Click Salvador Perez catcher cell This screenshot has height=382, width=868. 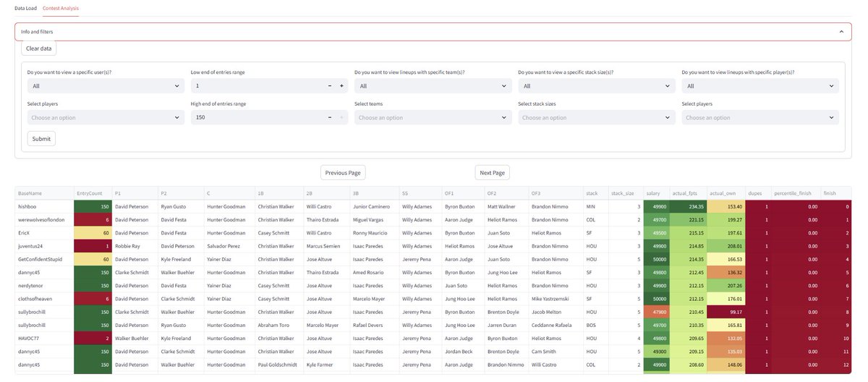[229, 246]
